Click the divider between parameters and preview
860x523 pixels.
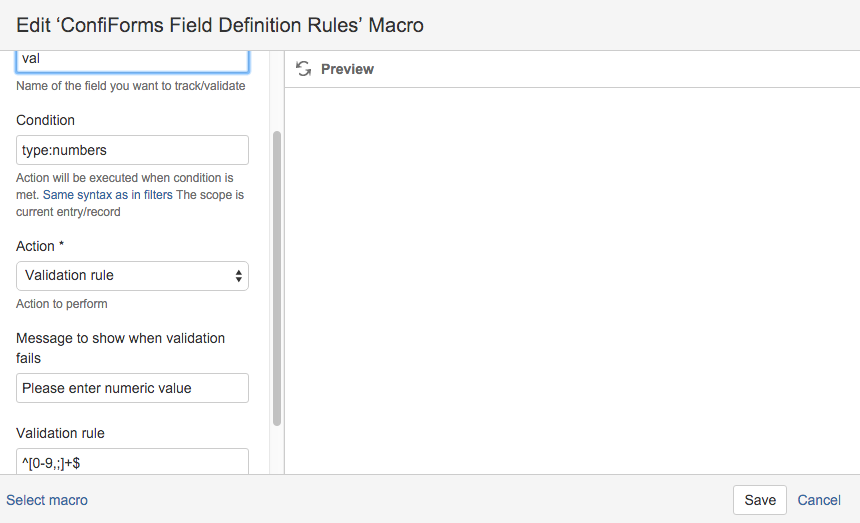[x=284, y=263]
